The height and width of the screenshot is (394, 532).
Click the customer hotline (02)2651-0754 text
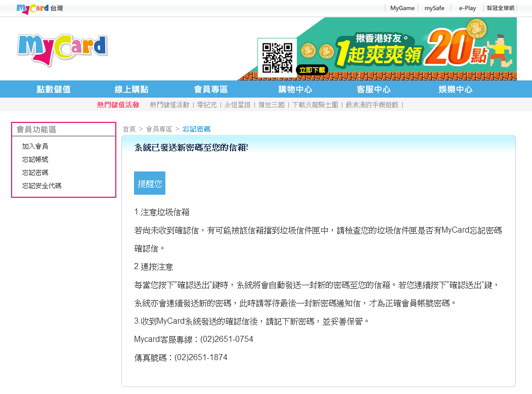point(227,339)
